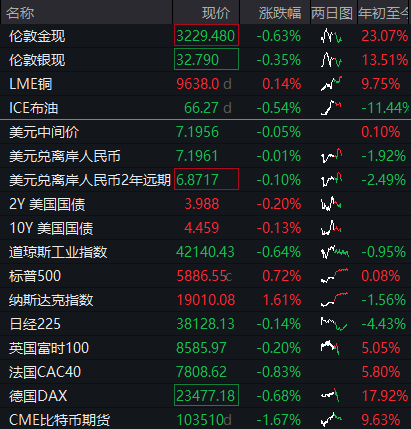This screenshot has height=429, width=411.
Task: Click the silver price 32.790
Action: pyautogui.click(x=198, y=60)
